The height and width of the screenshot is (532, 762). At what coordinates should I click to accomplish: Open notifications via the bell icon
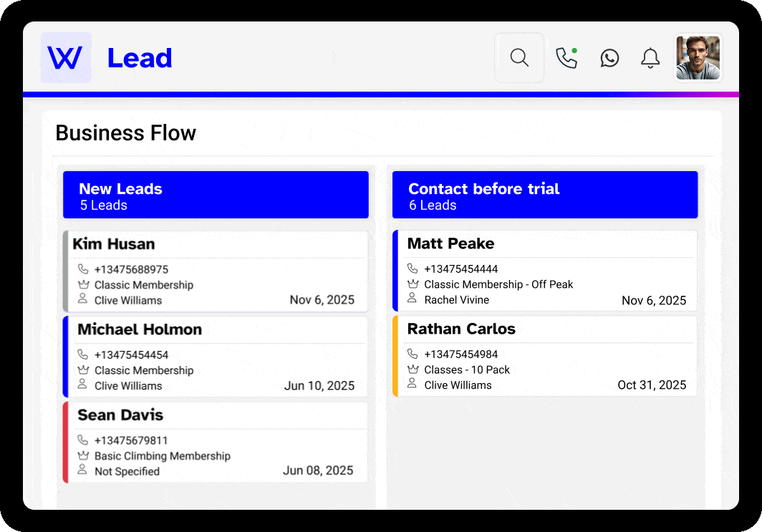(650, 57)
